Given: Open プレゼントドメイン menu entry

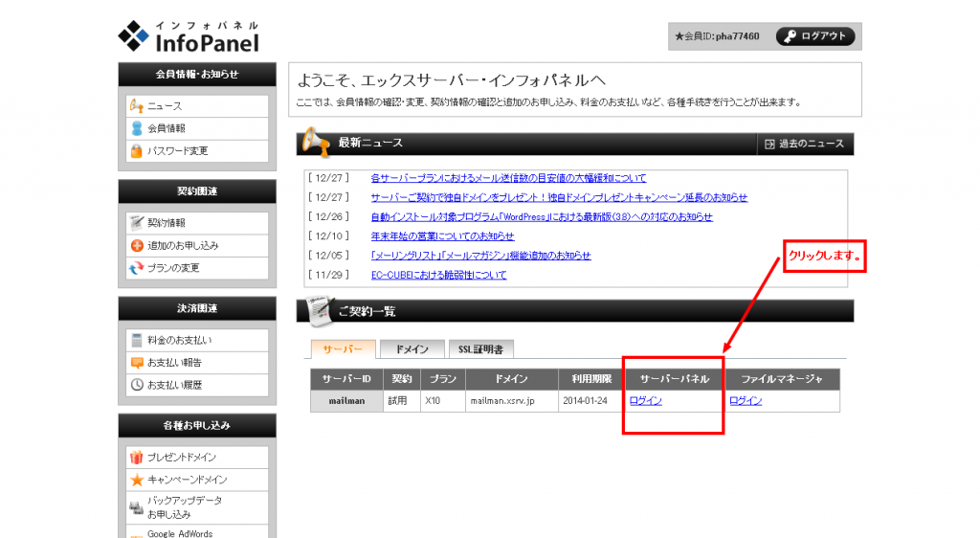Looking at the screenshot, I should tap(197, 458).
